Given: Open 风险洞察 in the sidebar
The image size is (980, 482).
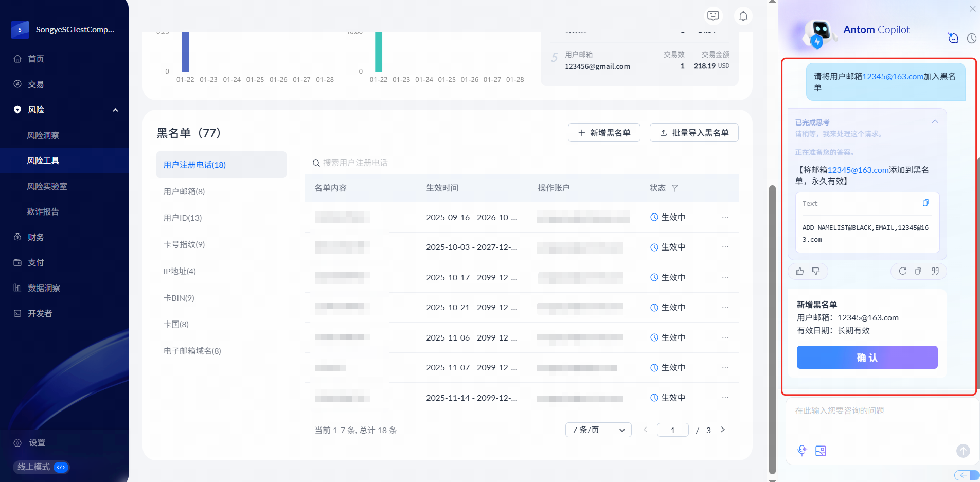Looking at the screenshot, I should [x=43, y=135].
